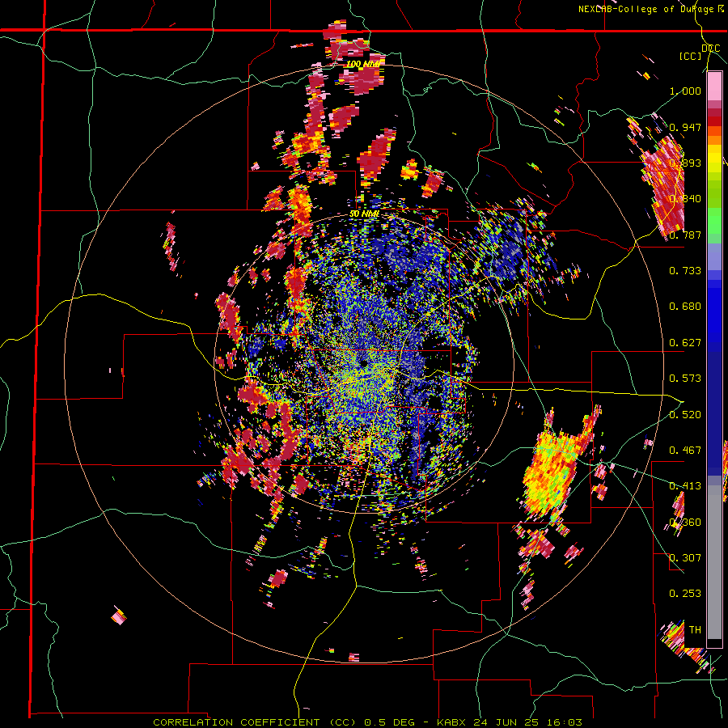Screen dimensions: 728x728
Task: Click the 50 NMI range ring label
Action: click(x=364, y=214)
